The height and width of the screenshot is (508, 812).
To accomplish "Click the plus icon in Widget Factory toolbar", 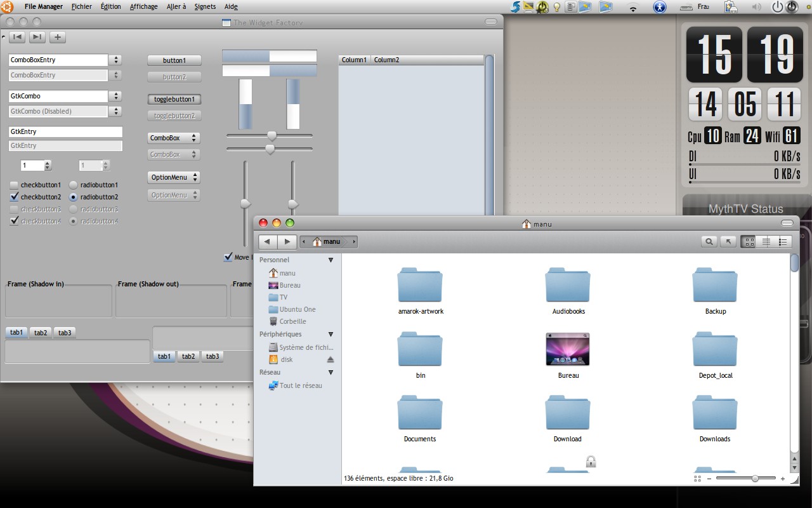I will point(58,37).
